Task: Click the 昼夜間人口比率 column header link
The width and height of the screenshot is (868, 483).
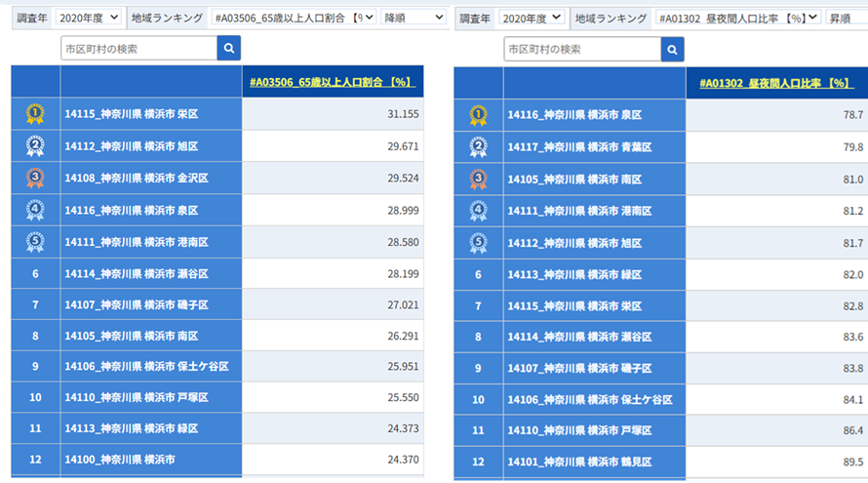Action: click(x=776, y=84)
